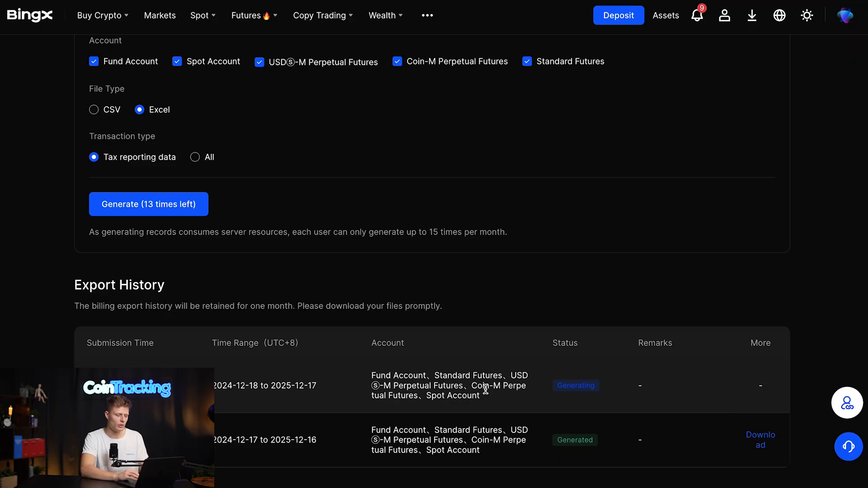The width and height of the screenshot is (868, 488).
Task: Open the user profile icon
Action: pos(724,15)
